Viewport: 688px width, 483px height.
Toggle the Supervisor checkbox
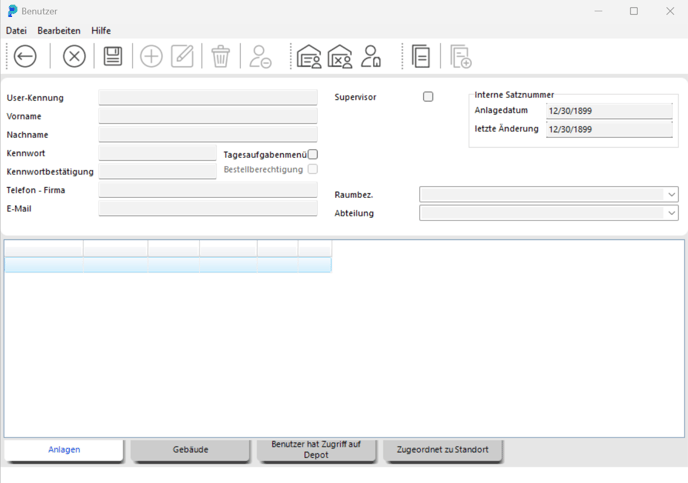click(x=428, y=97)
